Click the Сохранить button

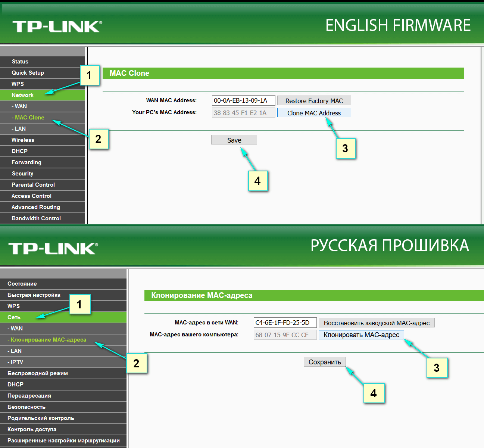[325, 362]
